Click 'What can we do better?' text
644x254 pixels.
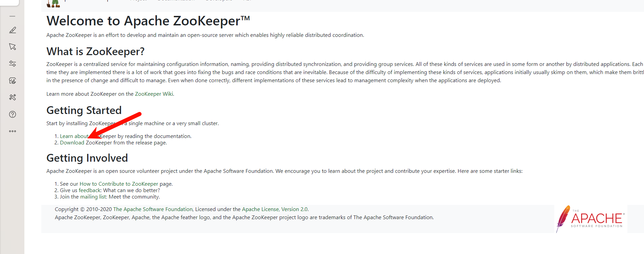point(131,190)
